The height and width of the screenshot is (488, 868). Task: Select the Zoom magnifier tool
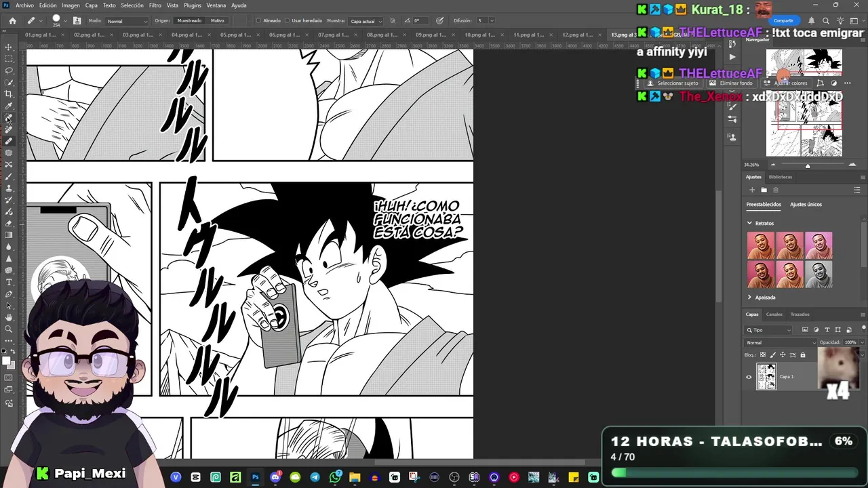coord(9,329)
